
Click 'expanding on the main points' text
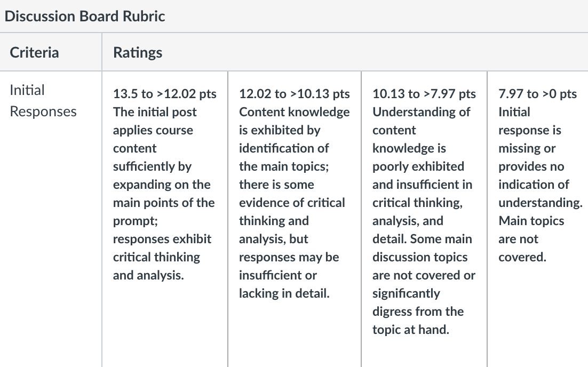click(x=164, y=194)
